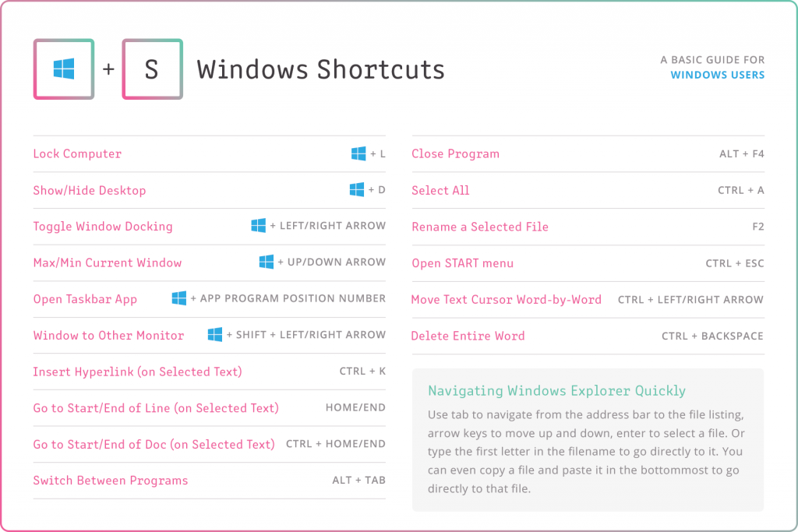Select the Windows logo in the Show/Hide Desktop row
This screenshot has height=532, width=798.
tap(357, 190)
